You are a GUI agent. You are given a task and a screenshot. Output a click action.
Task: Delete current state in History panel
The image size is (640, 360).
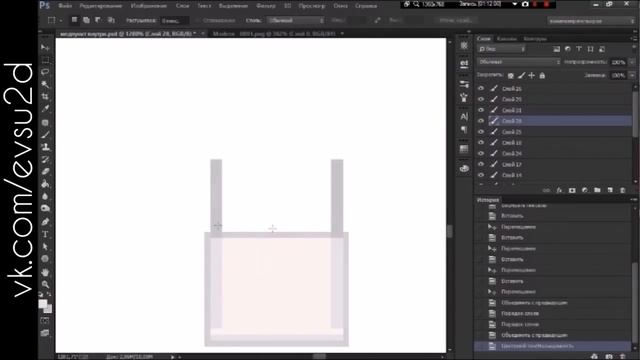click(622, 356)
